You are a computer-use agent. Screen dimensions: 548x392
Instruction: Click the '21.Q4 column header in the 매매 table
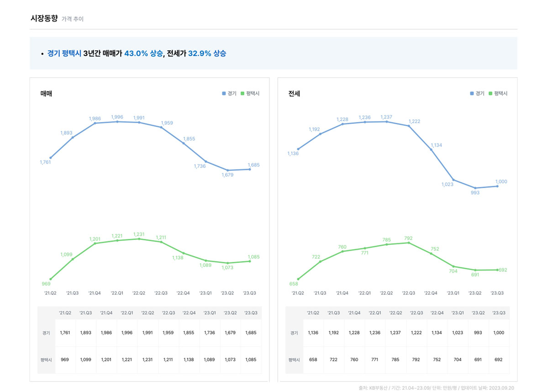pyautogui.click(x=106, y=313)
